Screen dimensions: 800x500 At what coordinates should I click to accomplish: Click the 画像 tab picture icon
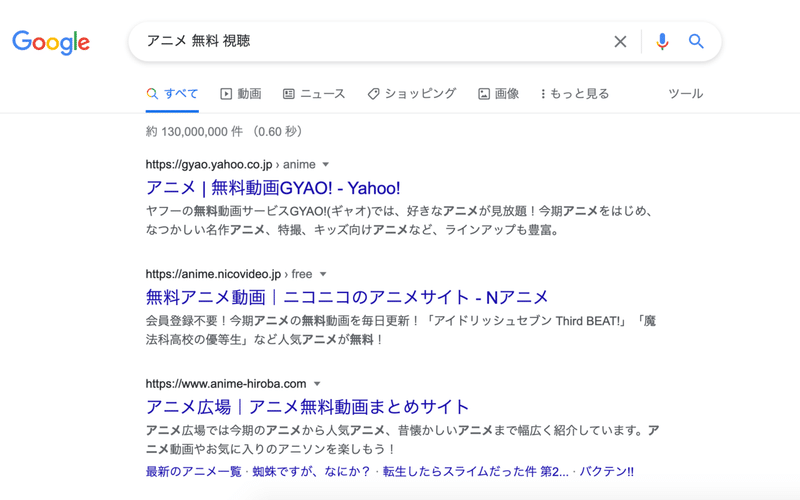484,94
